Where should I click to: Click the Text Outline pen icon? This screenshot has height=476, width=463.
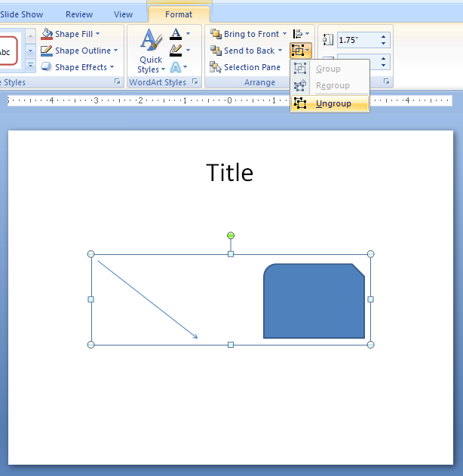tap(176, 51)
